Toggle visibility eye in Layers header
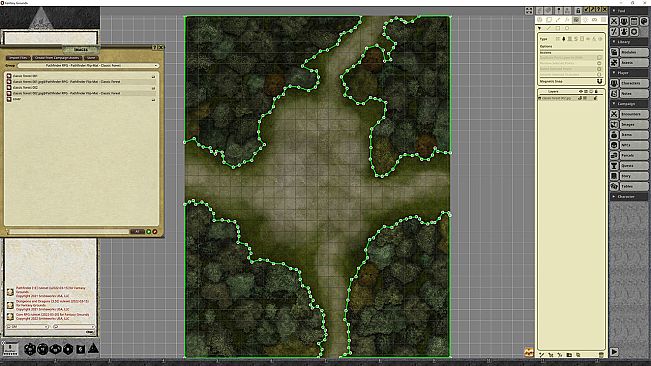Image resolution: width=651 pixels, height=366 pixels. coord(581,91)
